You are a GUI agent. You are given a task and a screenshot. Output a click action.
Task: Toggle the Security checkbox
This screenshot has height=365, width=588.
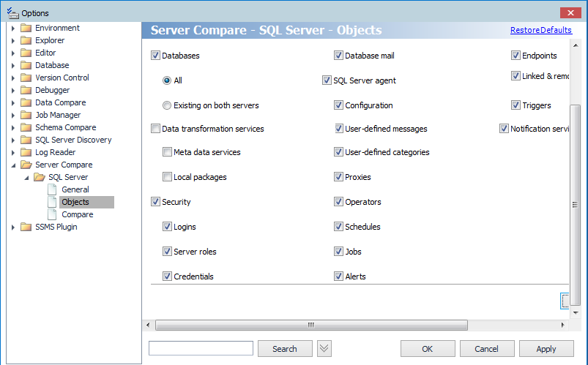(x=155, y=202)
